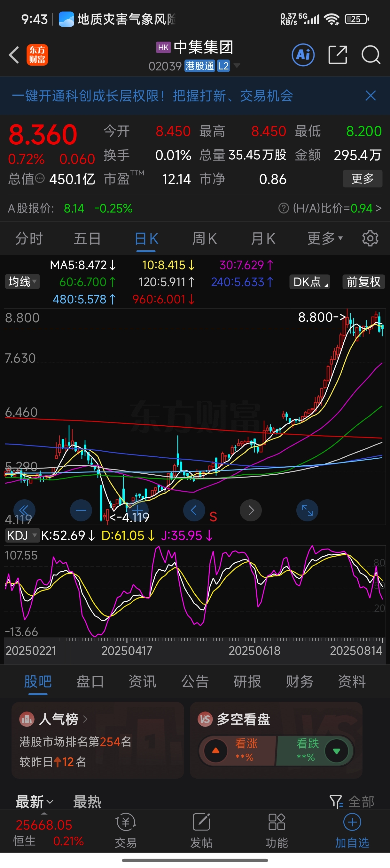
Task: Switch to 最热 posts
Action: point(87,802)
